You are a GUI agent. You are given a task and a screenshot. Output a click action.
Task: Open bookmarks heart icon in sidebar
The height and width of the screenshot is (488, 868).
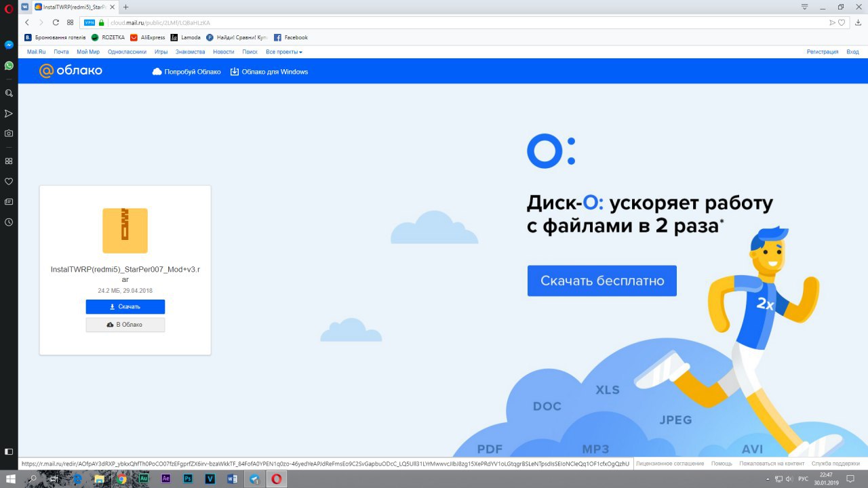coord(9,182)
